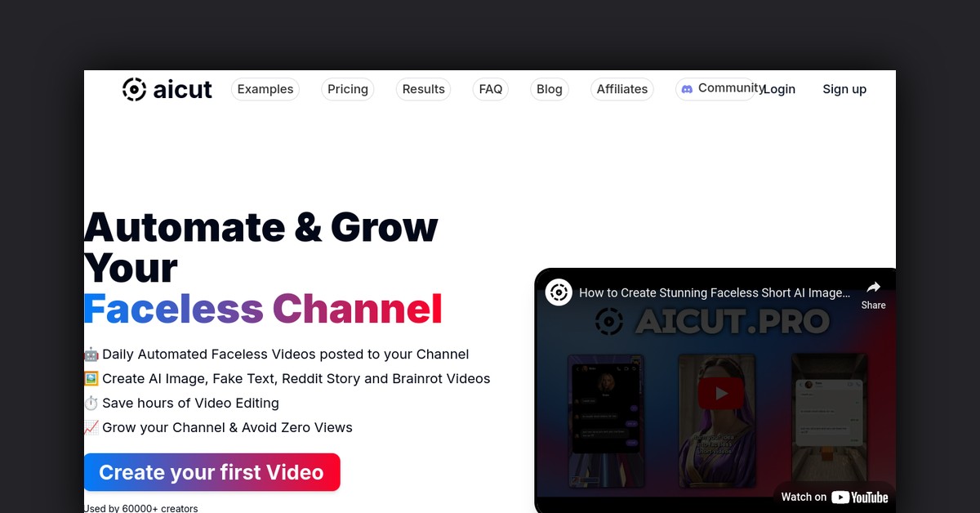Viewport: 980px width, 513px height.
Task: Jump to the FAQ section
Action: tap(491, 89)
